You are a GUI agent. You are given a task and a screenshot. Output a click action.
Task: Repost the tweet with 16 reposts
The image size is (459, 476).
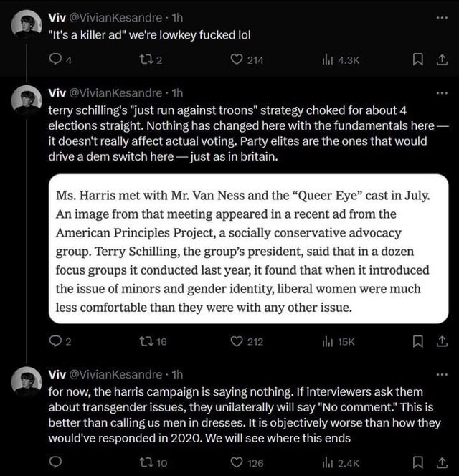153,341
